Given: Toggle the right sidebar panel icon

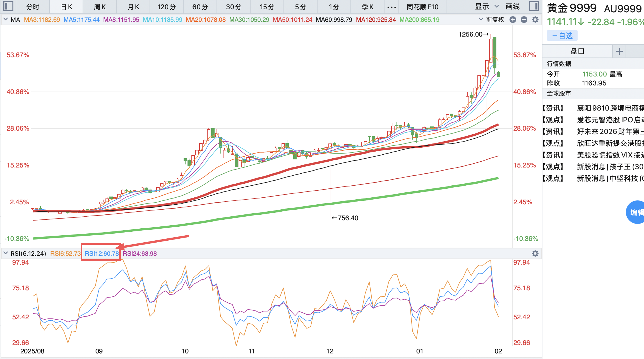Looking at the screenshot, I should coord(534,6).
